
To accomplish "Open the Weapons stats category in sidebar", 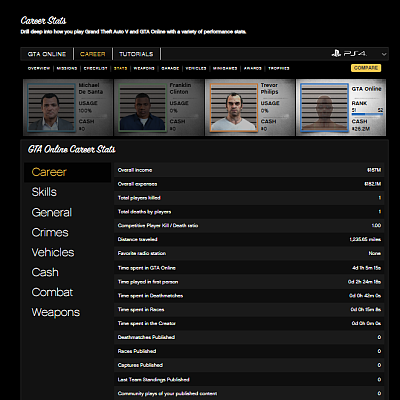I will coord(56,312).
